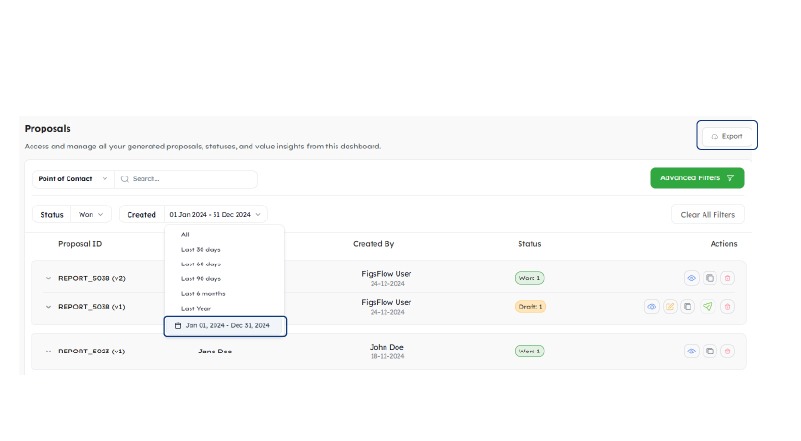Delete proposal REPORT_5038 (v1) with trash icon
Screen dimensions: 801x441
point(727,307)
